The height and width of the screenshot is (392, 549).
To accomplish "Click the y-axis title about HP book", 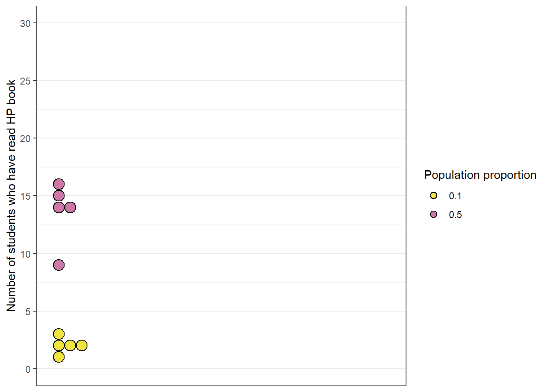I will point(11,196).
